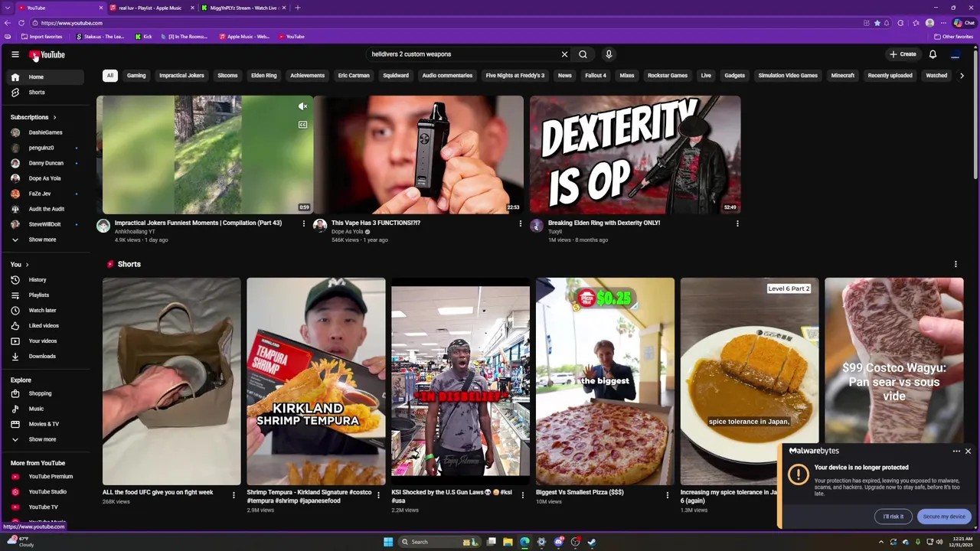
Task: Open Shopping under Explore
Action: pos(46,393)
